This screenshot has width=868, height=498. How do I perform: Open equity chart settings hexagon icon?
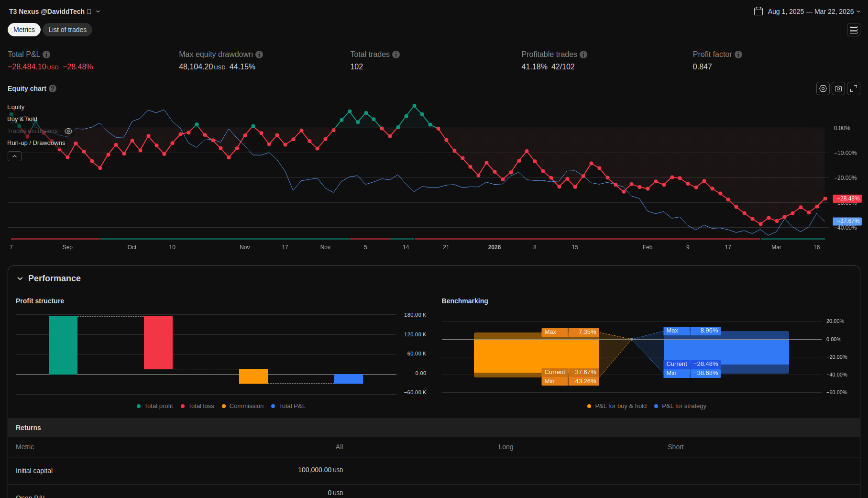pyautogui.click(x=823, y=89)
